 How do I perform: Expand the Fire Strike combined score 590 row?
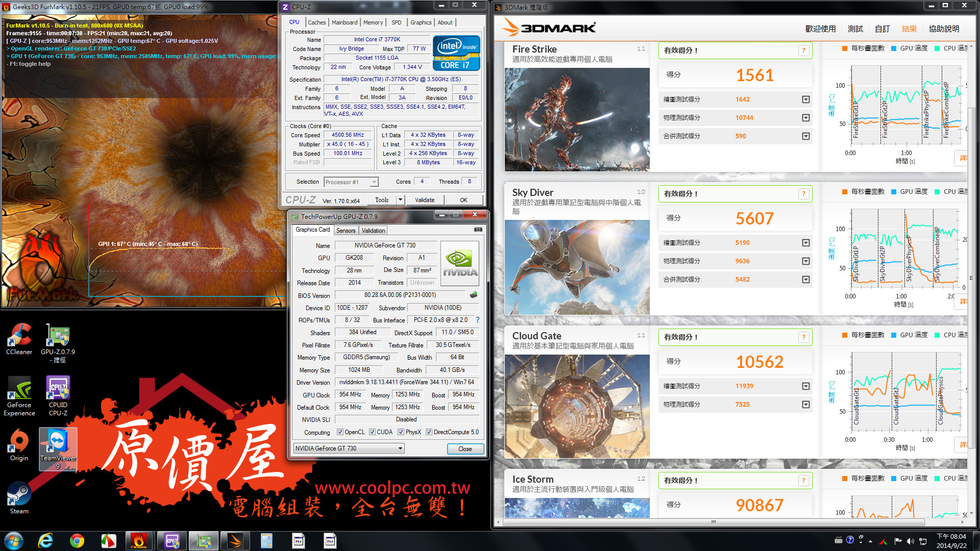(x=805, y=136)
